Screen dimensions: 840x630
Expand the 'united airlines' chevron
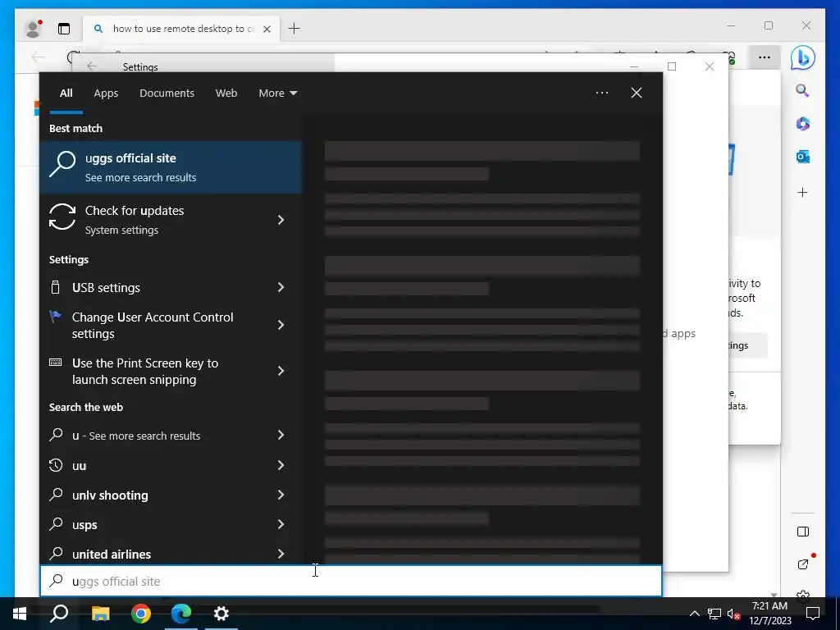281,554
